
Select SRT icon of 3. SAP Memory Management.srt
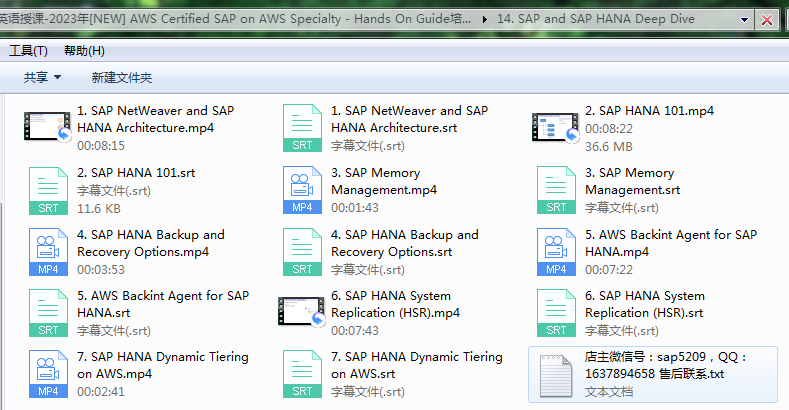tap(556, 190)
